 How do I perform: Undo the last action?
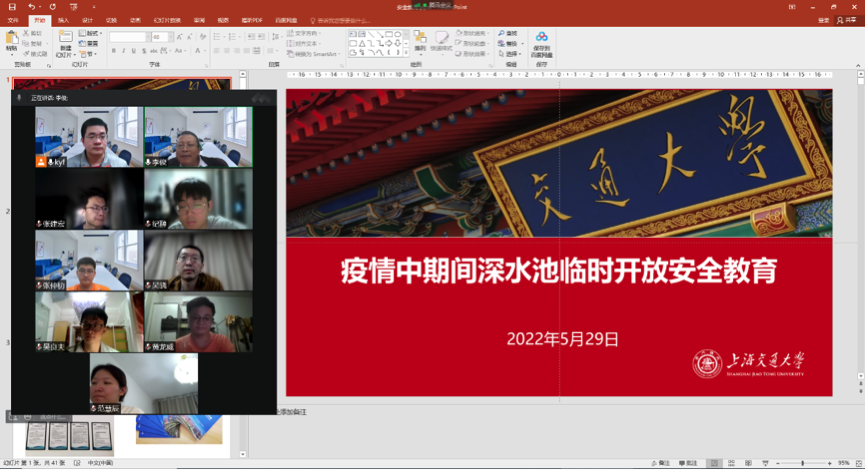pos(32,6)
